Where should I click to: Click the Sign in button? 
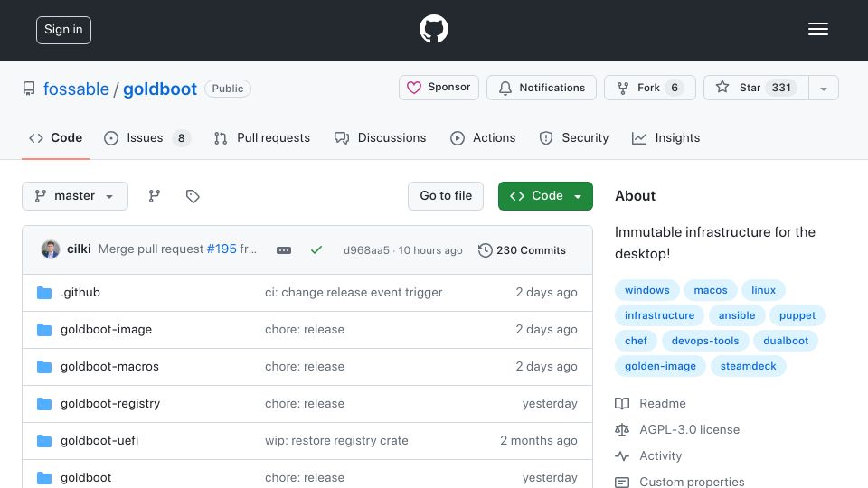click(x=63, y=30)
